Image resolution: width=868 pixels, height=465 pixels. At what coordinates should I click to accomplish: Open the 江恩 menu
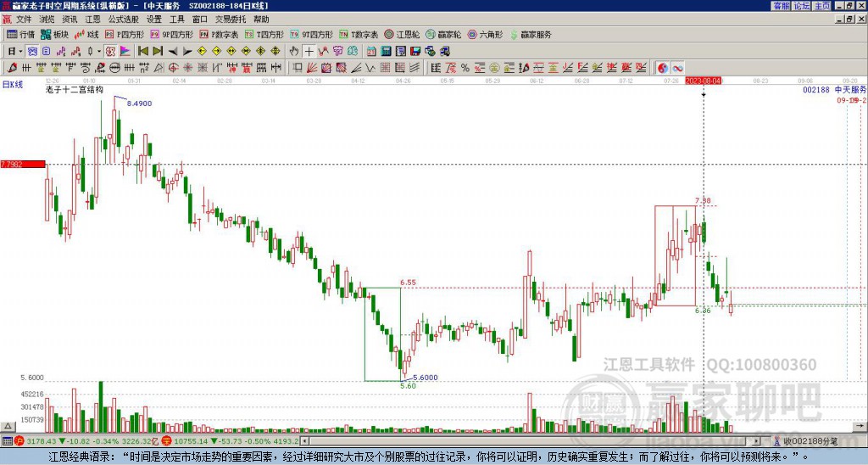[x=92, y=20]
